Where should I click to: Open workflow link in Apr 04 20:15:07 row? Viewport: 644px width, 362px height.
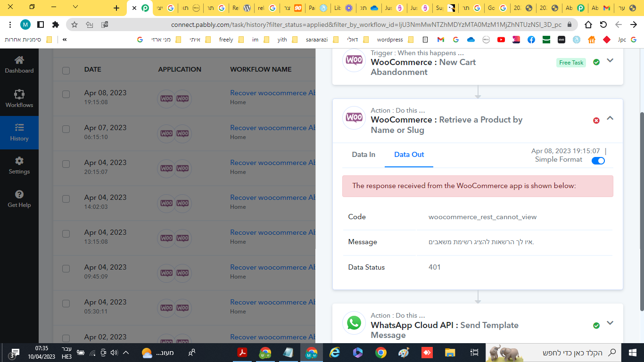[x=273, y=163]
